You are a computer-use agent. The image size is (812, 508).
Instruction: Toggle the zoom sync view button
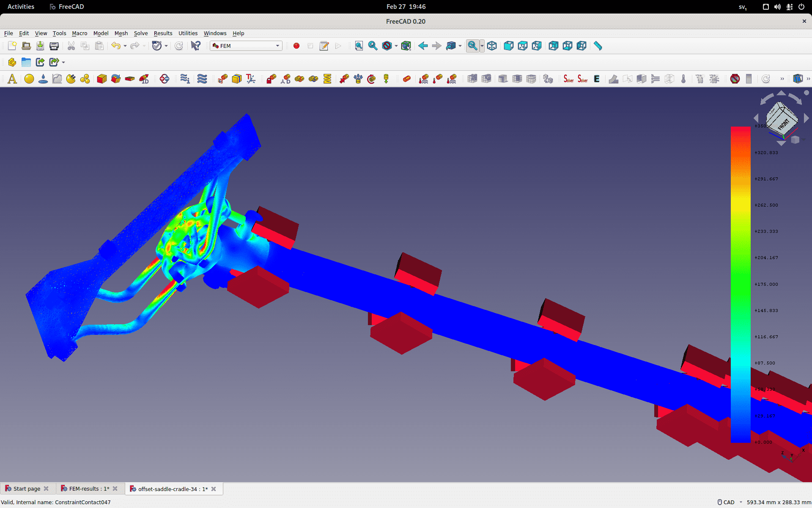coord(472,46)
